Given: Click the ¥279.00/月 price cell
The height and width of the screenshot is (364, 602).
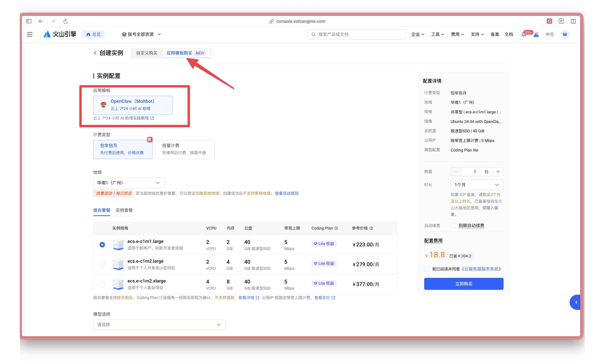Looking at the screenshot, I should pos(366,264).
